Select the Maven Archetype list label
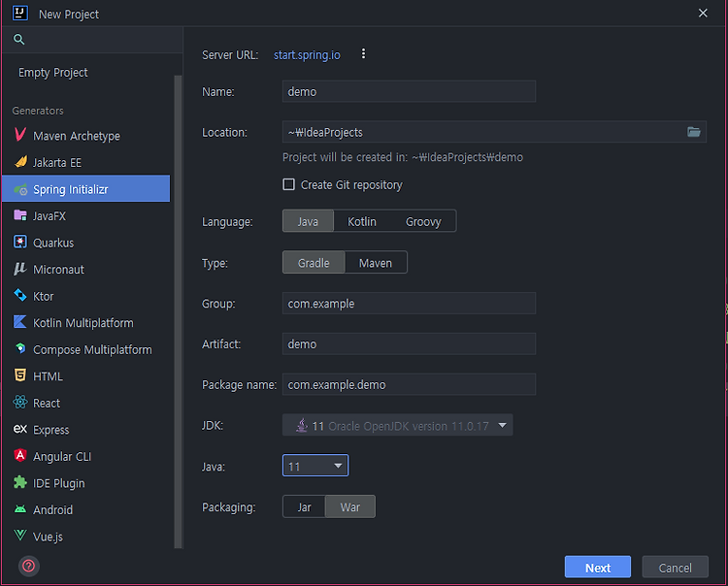 coord(77,136)
